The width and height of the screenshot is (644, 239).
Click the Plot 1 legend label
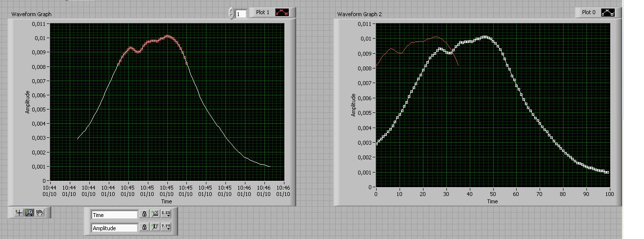262,12
